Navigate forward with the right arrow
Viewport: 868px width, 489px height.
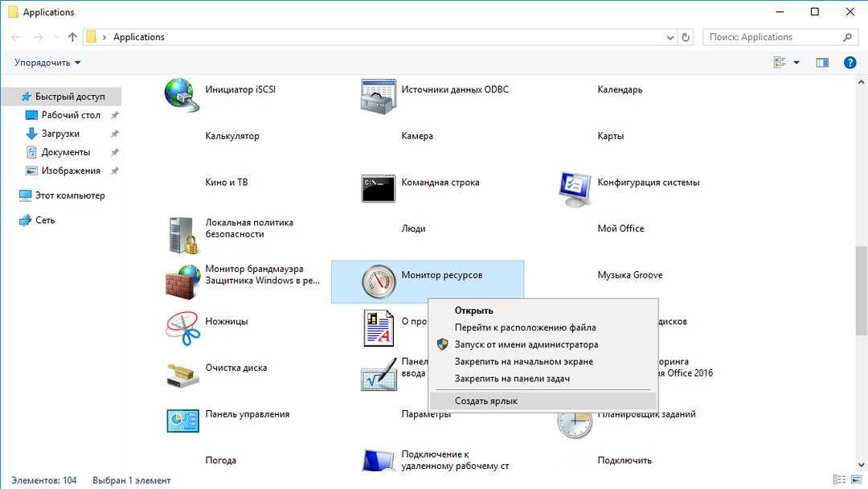pyautogui.click(x=39, y=37)
